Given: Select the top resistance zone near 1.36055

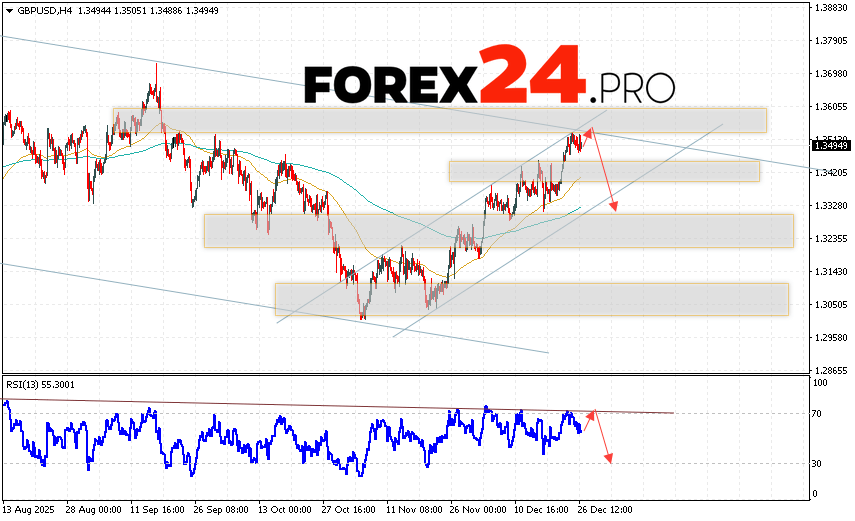Looking at the screenshot, I should pyautogui.click(x=440, y=120).
